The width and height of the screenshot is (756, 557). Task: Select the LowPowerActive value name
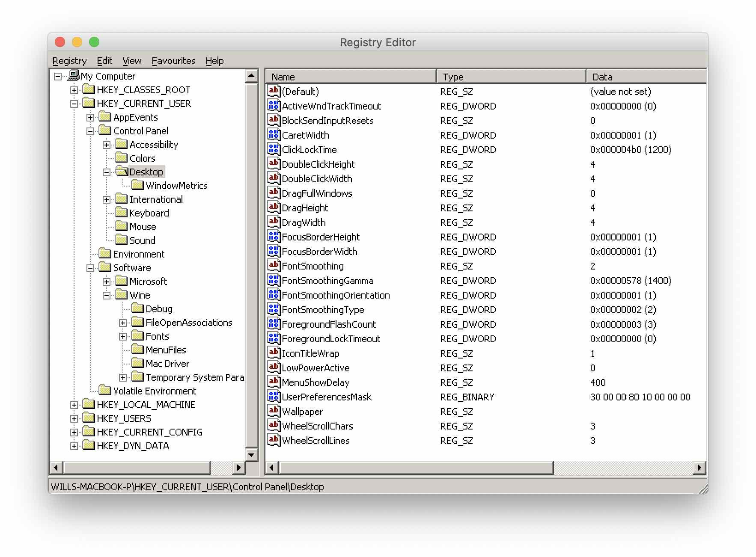coord(315,367)
